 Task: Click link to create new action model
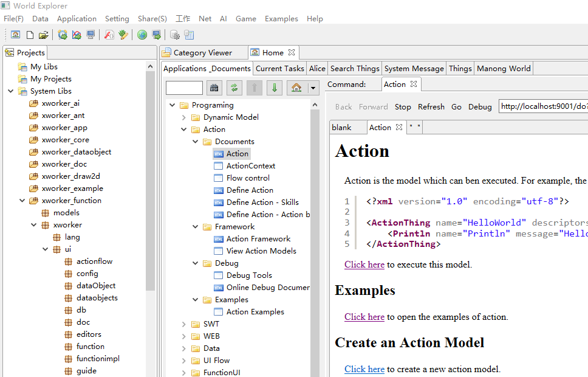(364, 368)
